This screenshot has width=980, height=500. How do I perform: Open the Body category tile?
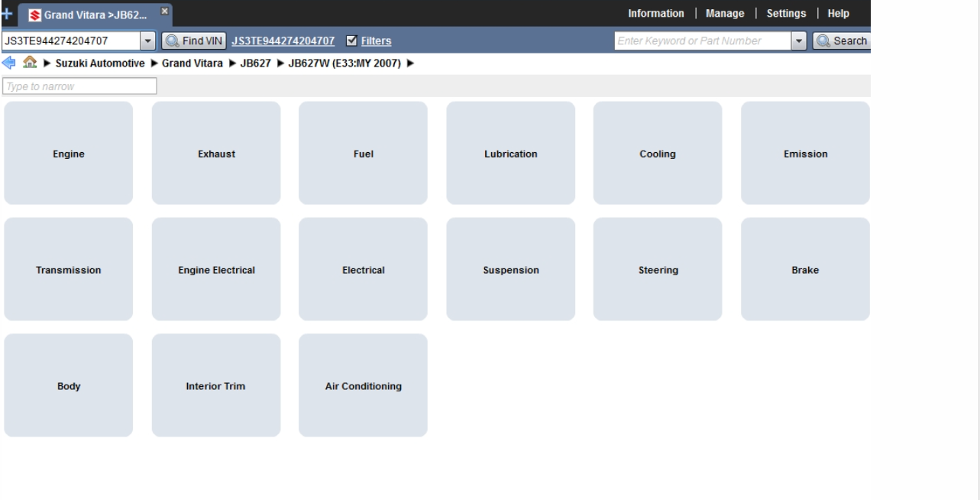tap(69, 386)
